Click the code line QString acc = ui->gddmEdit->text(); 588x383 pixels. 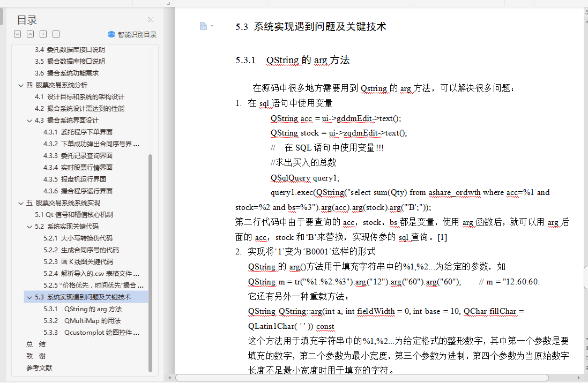(x=336, y=118)
